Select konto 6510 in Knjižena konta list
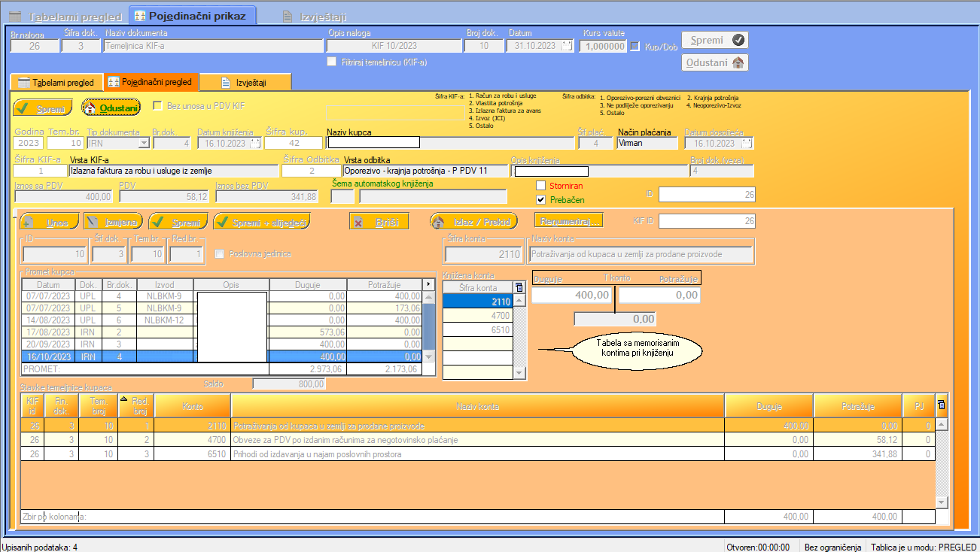 [478, 329]
